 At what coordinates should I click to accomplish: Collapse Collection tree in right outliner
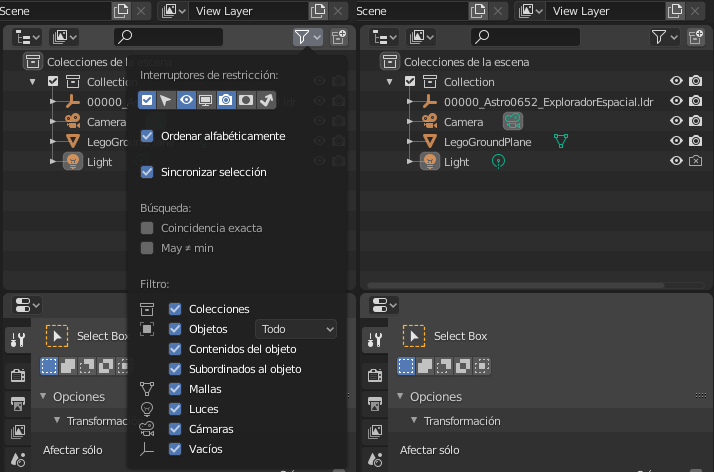tap(390, 82)
